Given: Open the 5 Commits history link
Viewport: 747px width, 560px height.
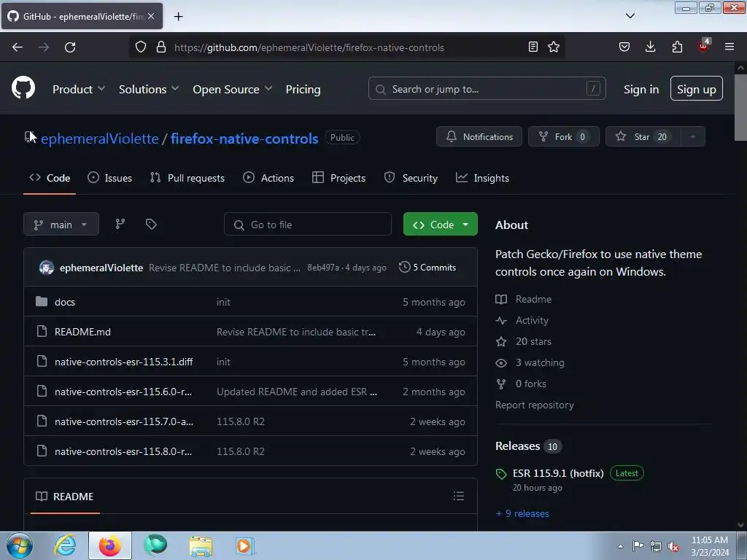Looking at the screenshot, I should [427, 267].
